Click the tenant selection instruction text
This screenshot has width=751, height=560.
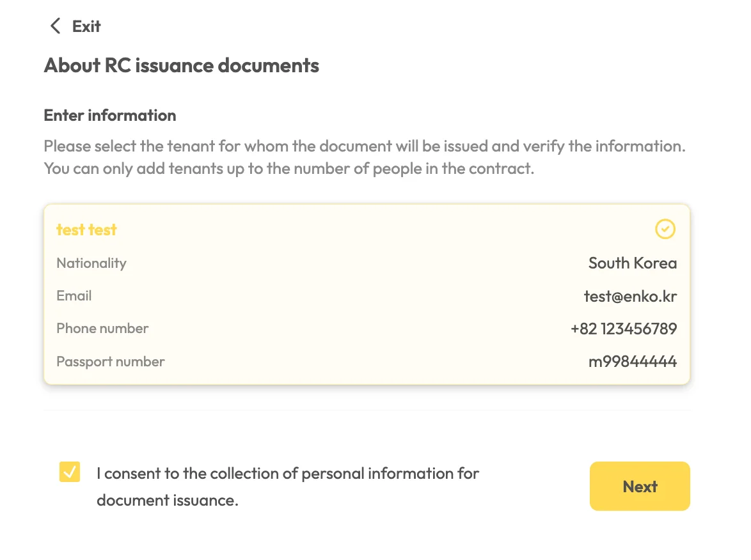[364, 146]
